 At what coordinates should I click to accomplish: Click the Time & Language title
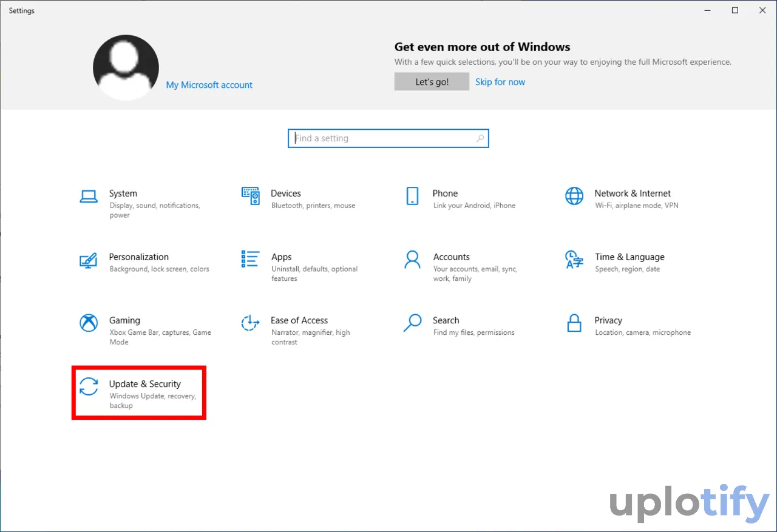click(x=629, y=257)
